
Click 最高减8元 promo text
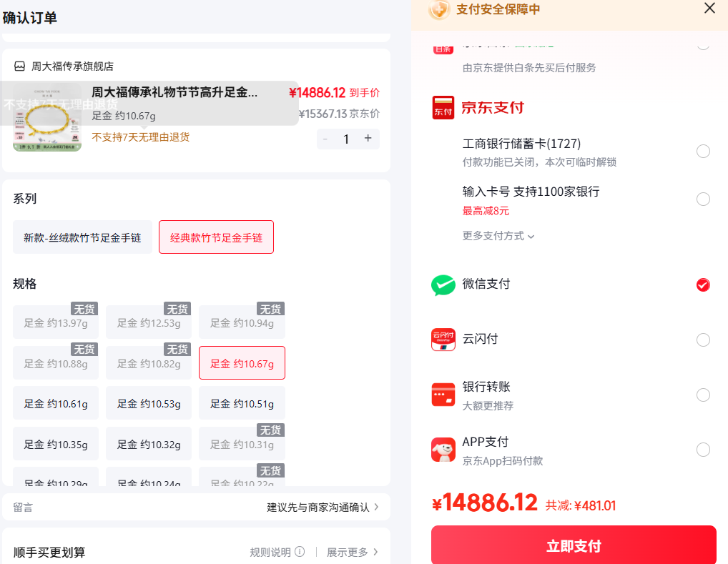(486, 211)
